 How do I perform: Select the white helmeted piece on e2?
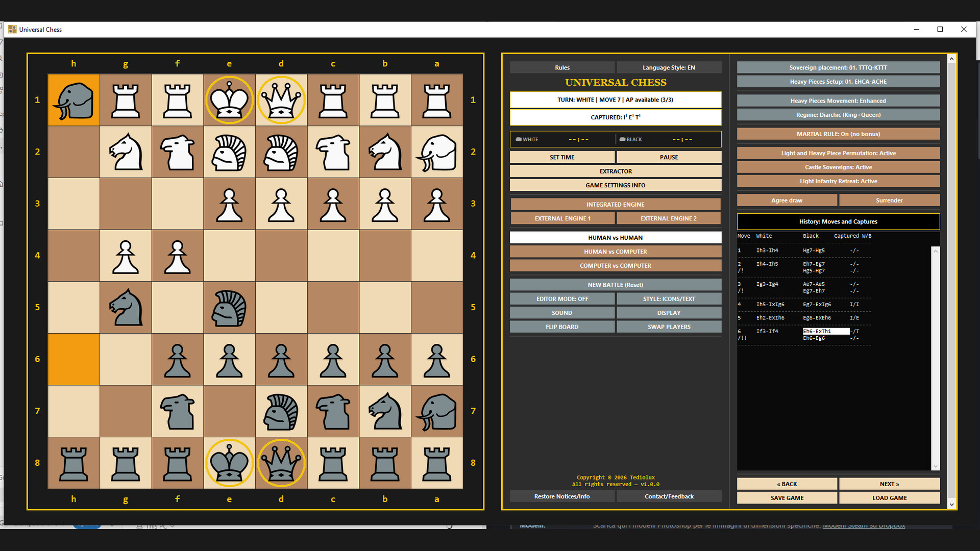pos(229,152)
